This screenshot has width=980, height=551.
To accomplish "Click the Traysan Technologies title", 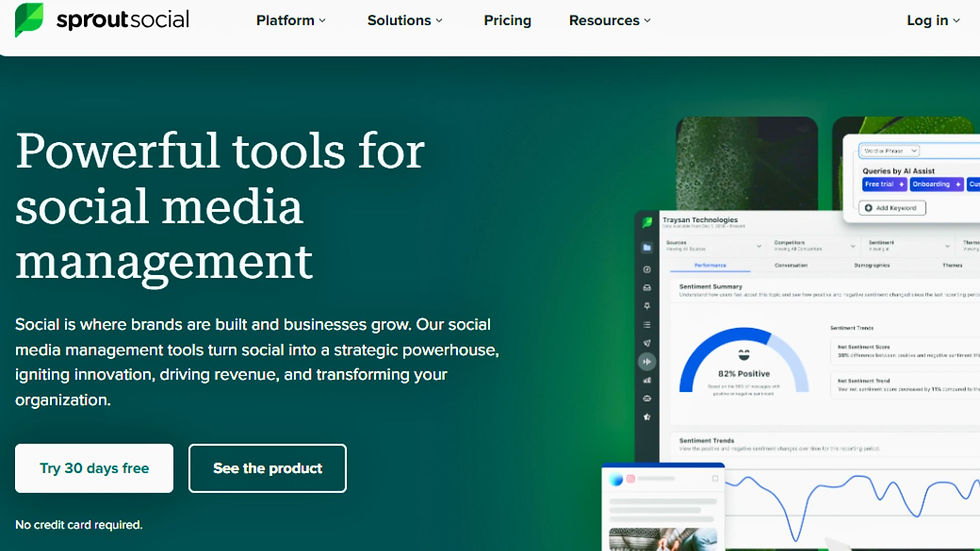I will coord(700,220).
